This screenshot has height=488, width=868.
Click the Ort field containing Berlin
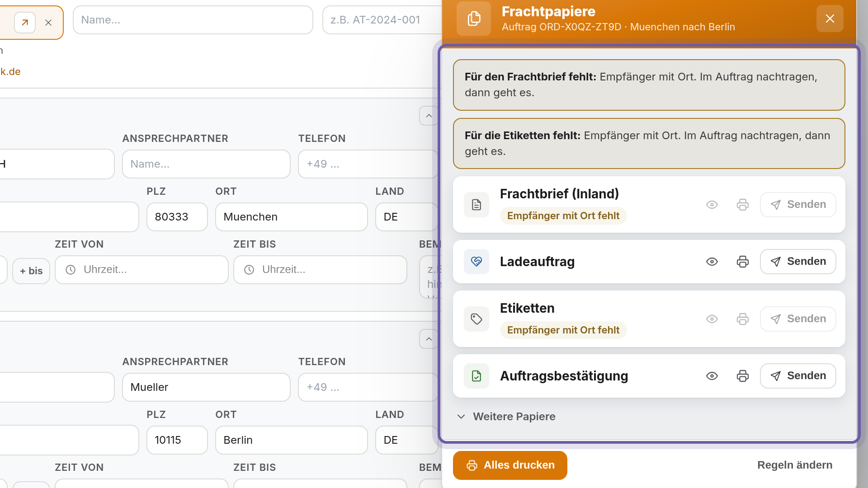pyautogui.click(x=292, y=440)
